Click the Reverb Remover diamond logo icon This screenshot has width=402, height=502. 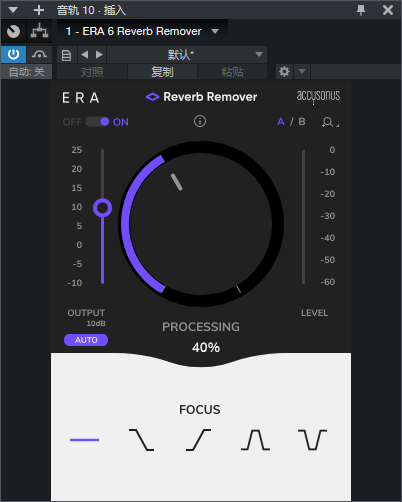pos(152,97)
